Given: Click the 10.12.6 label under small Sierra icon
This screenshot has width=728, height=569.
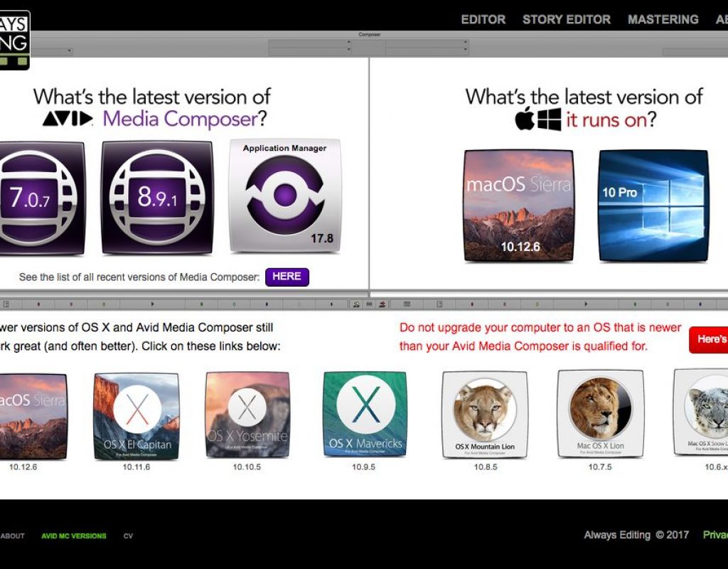Looking at the screenshot, I should 23,467.
